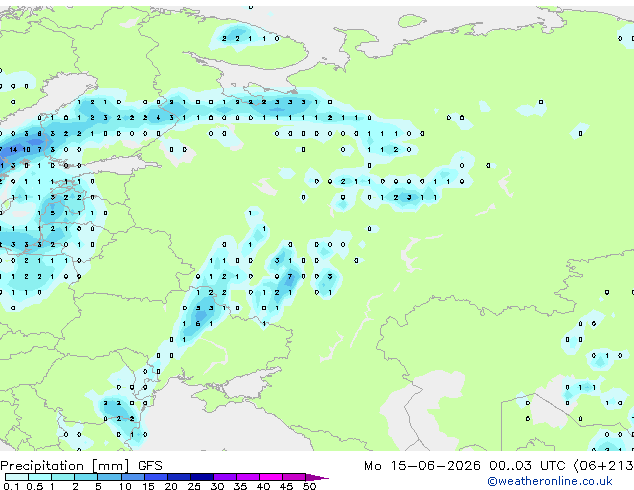
Task: Click the over-50 mm arrow tip of legend
Action: pos(317,477)
